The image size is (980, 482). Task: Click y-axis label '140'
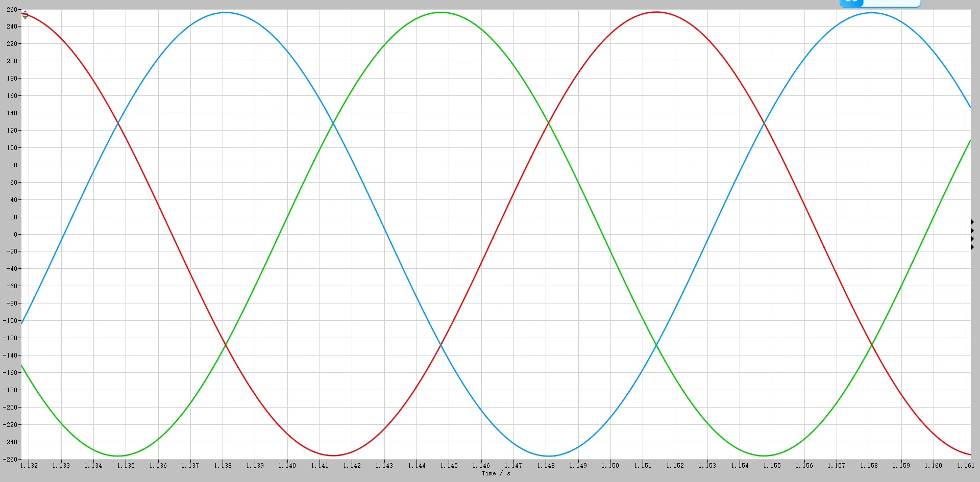(12, 113)
